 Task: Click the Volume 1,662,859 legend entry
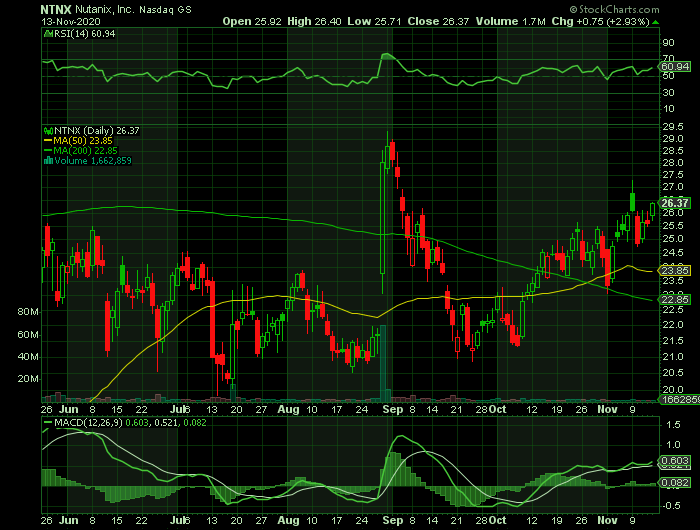tap(93, 161)
